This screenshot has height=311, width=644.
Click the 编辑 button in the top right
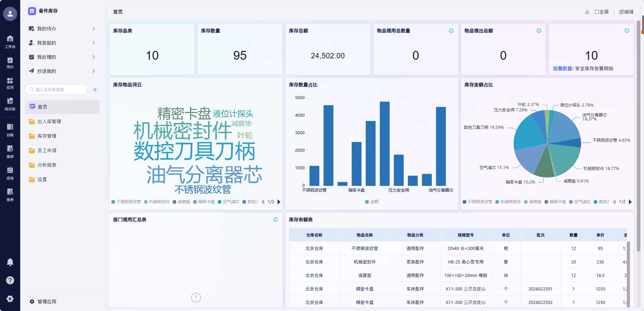626,11
